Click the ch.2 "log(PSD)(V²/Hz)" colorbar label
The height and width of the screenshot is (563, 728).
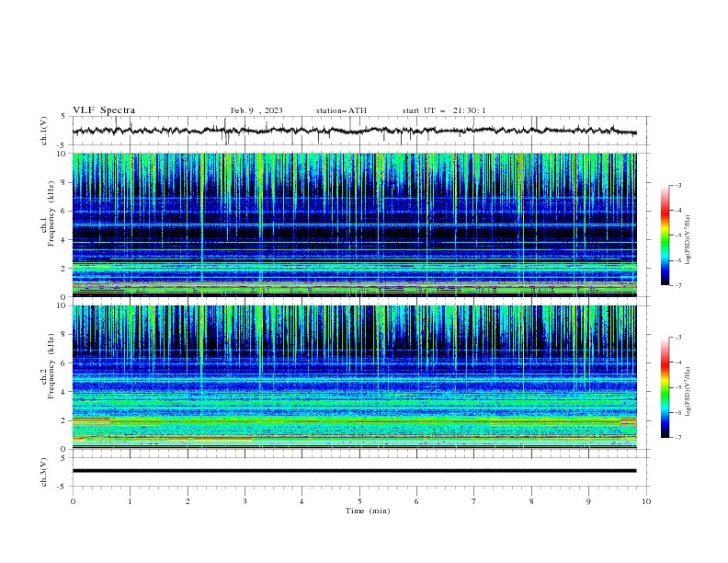688,392
